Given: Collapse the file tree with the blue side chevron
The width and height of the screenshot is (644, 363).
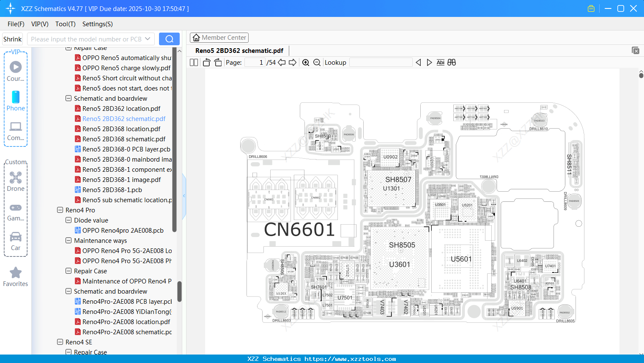Looking at the screenshot, I should tap(184, 195).
